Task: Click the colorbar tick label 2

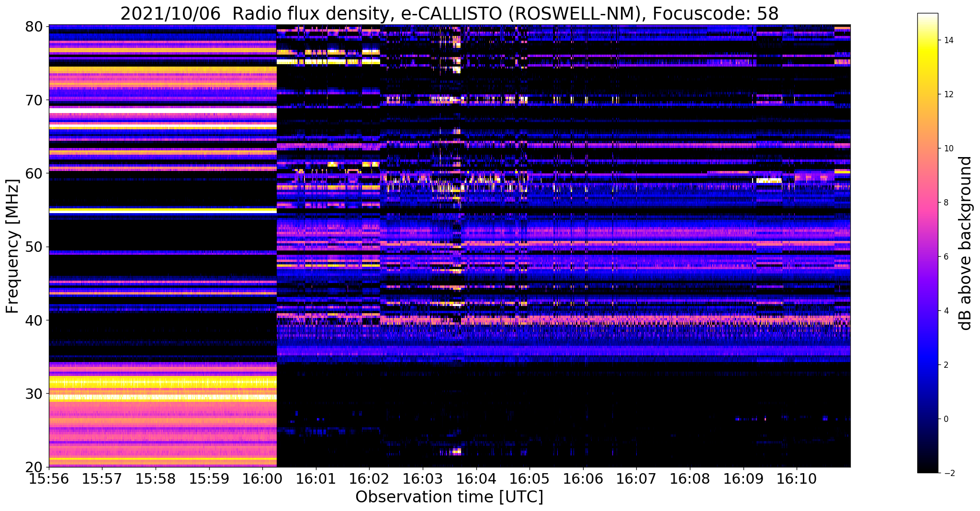Action: pos(946,365)
